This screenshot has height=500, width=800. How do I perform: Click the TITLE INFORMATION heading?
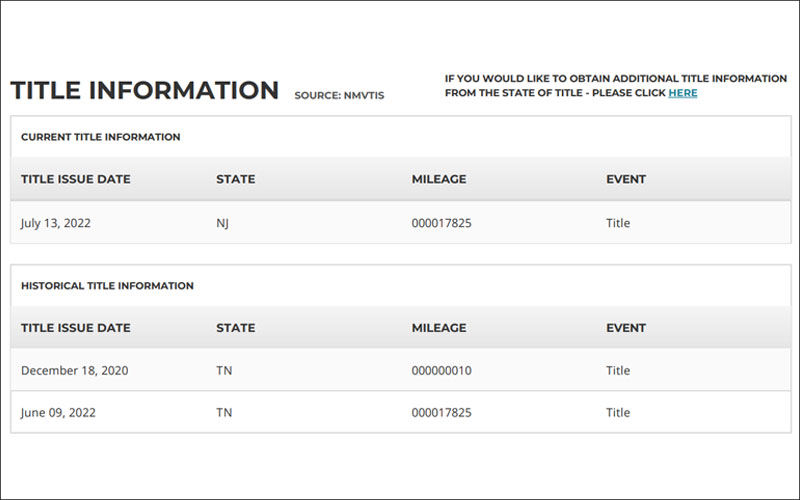(144, 90)
